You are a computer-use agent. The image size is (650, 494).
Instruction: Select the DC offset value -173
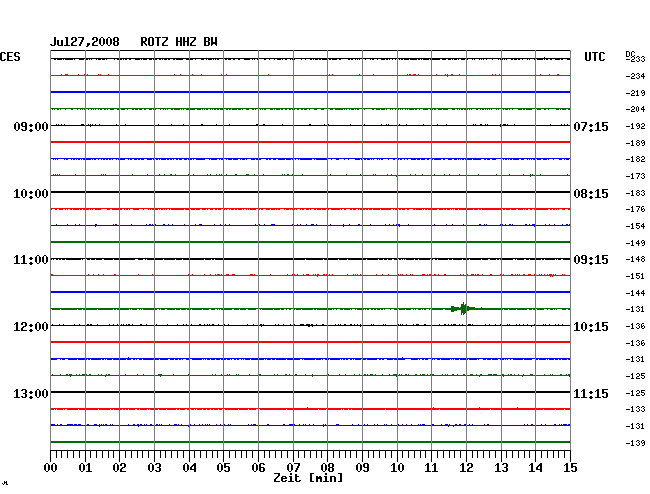(635, 176)
